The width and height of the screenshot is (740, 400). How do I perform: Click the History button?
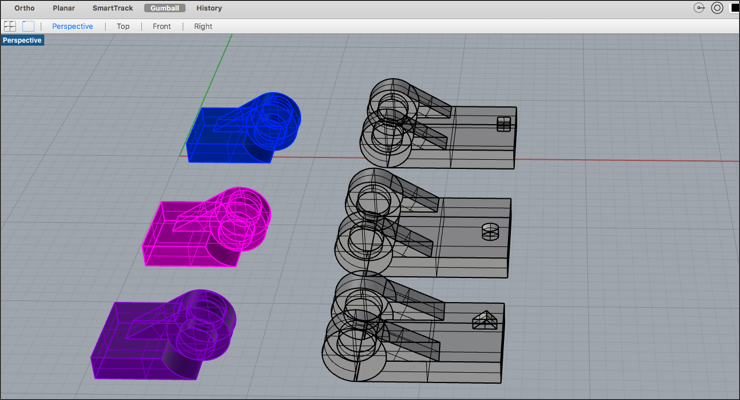point(209,8)
